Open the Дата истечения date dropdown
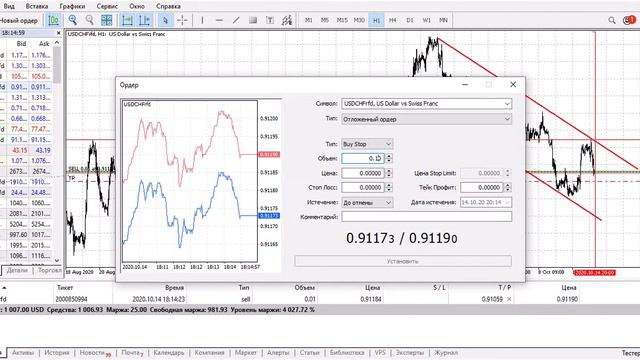 (486, 202)
